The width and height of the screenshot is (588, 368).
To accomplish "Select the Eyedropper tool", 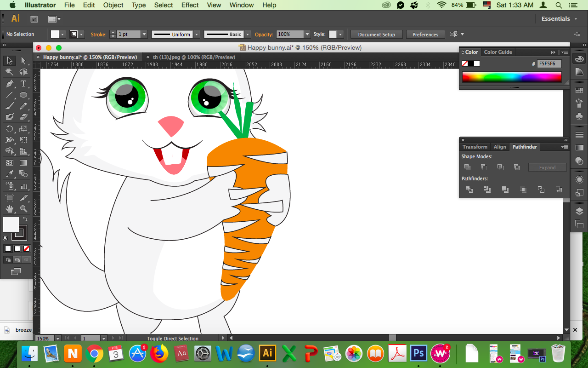I will coord(9,174).
